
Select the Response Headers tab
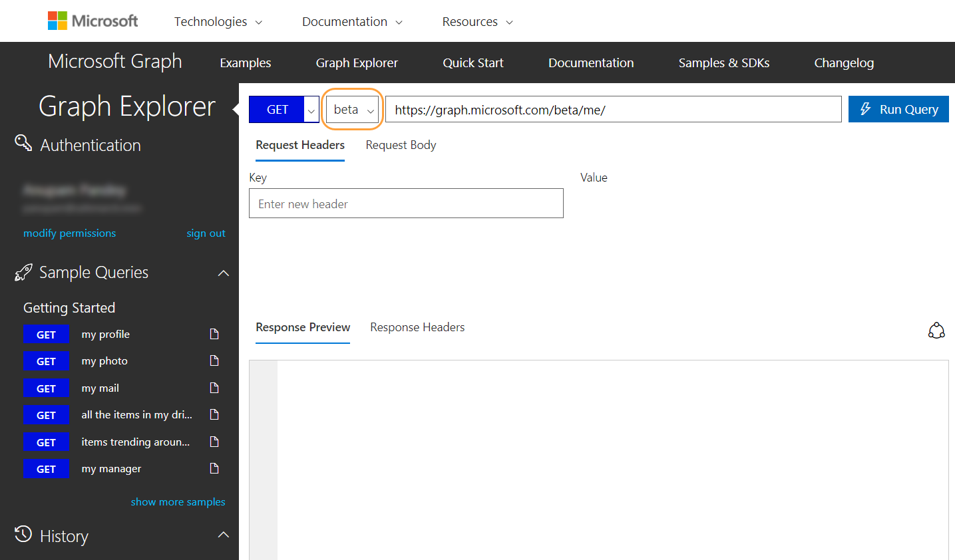[417, 327]
